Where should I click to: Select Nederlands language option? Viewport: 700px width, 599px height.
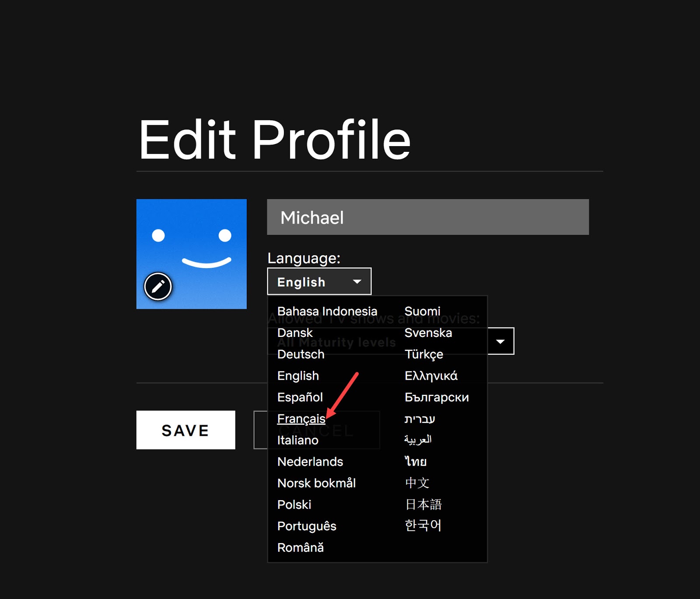[x=310, y=462]
